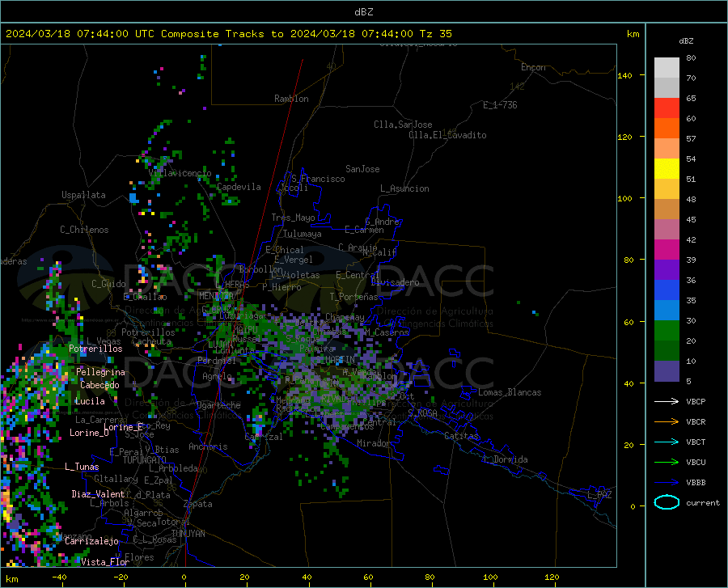
Task: Click the 'C_Guido' map label
Action: click(x=108, y=284)
